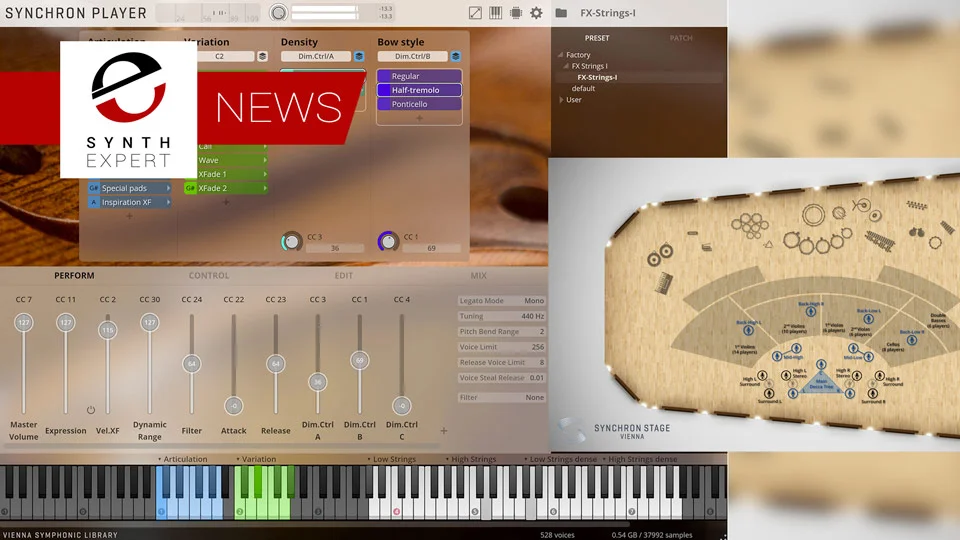Switch to the CONTROL tab
The width and height of the screenshot is (960, 540).
[x=209, y=276]
